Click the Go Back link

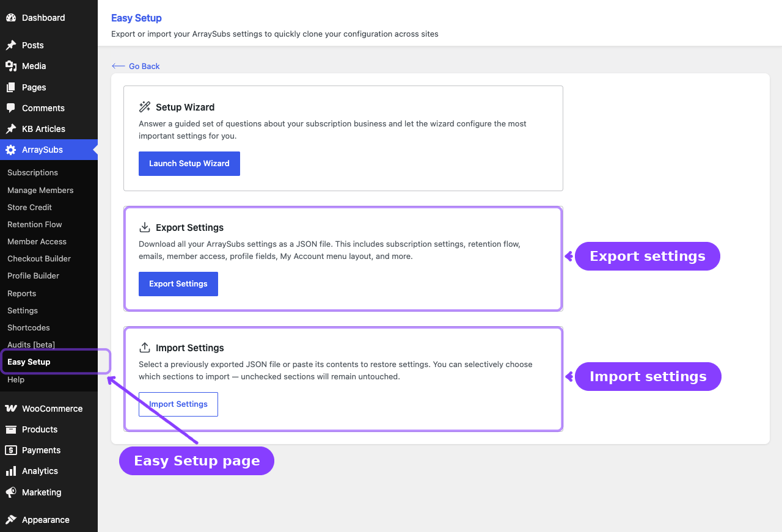pyautogui.click(x=136, y=66)
